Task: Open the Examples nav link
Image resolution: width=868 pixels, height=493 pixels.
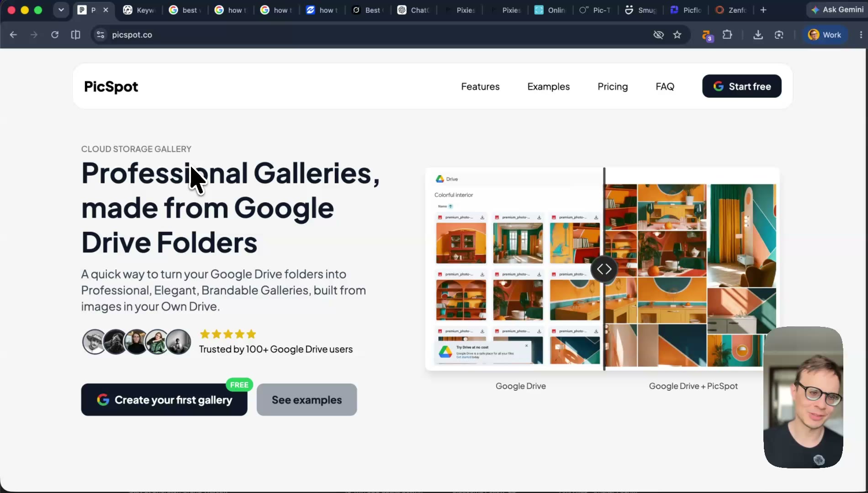Action: pos(548,86)
